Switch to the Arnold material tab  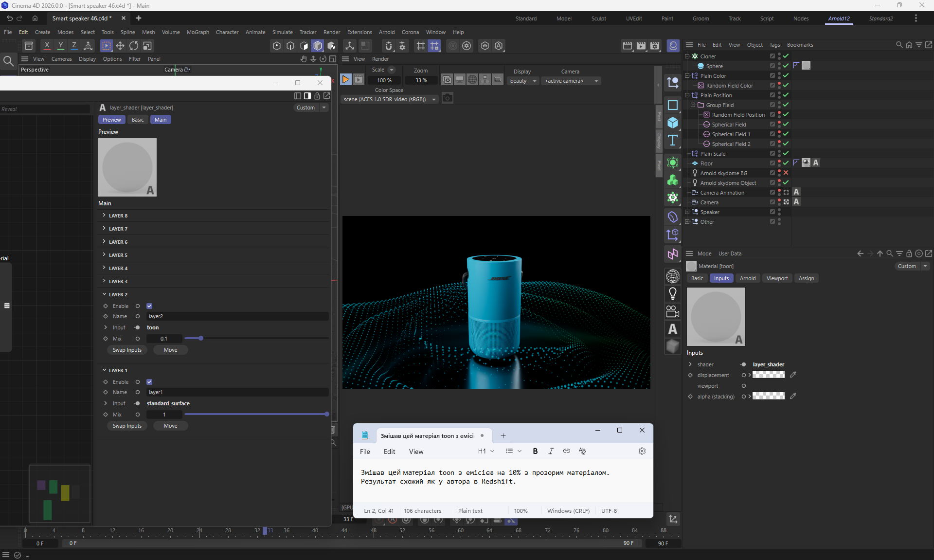pos(747,278)
